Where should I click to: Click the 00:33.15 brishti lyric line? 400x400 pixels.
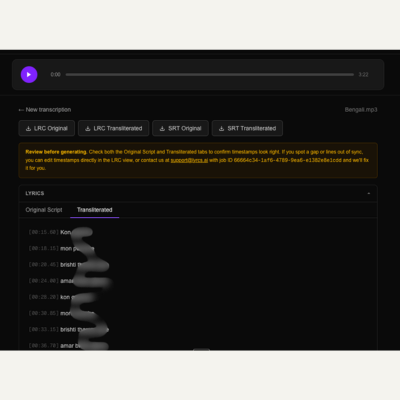point(68,329)
